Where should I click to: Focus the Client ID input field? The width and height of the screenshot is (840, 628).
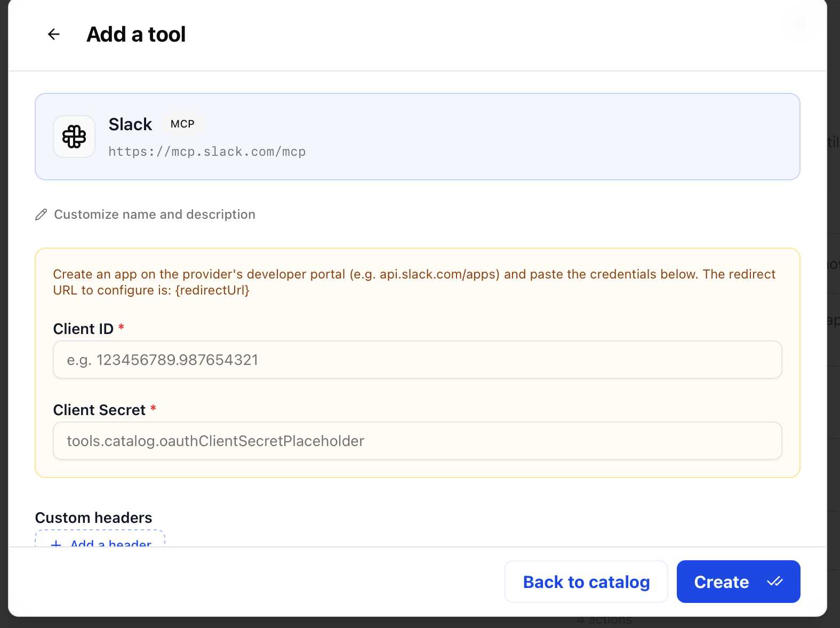pos(418,360)
